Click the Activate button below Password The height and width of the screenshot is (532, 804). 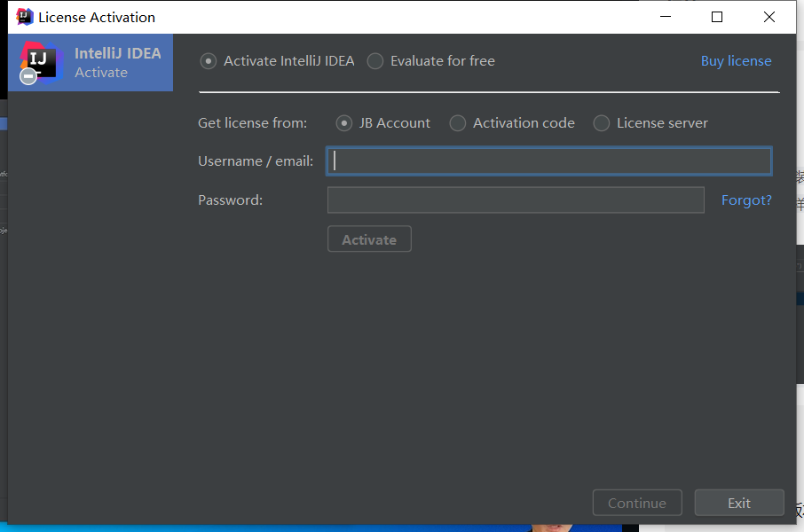(369, 239)
